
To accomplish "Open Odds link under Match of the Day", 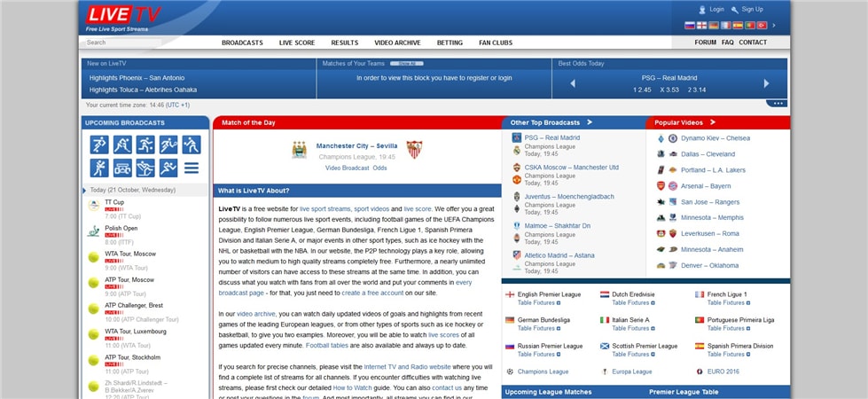I will pos(379,168).
